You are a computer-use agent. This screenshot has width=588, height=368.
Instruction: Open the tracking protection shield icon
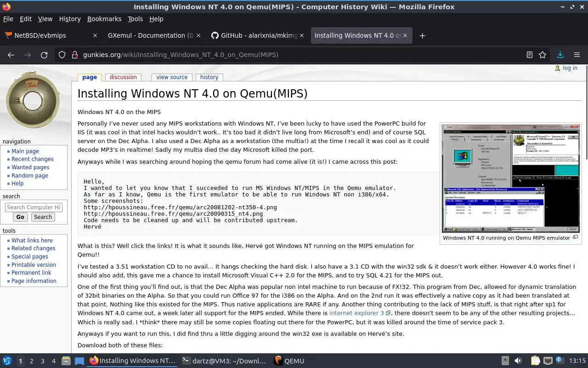click(x=62, y=55)
